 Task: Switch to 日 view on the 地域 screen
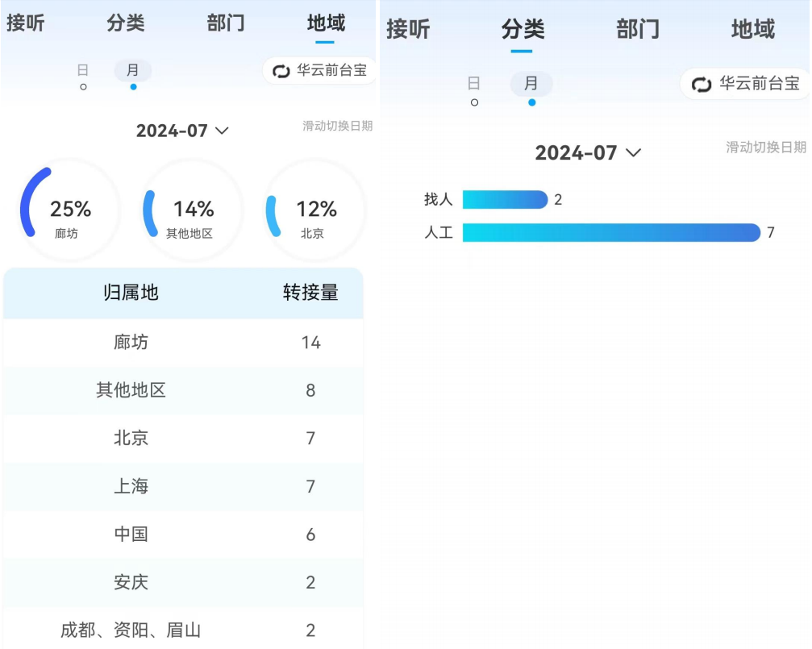83,71
